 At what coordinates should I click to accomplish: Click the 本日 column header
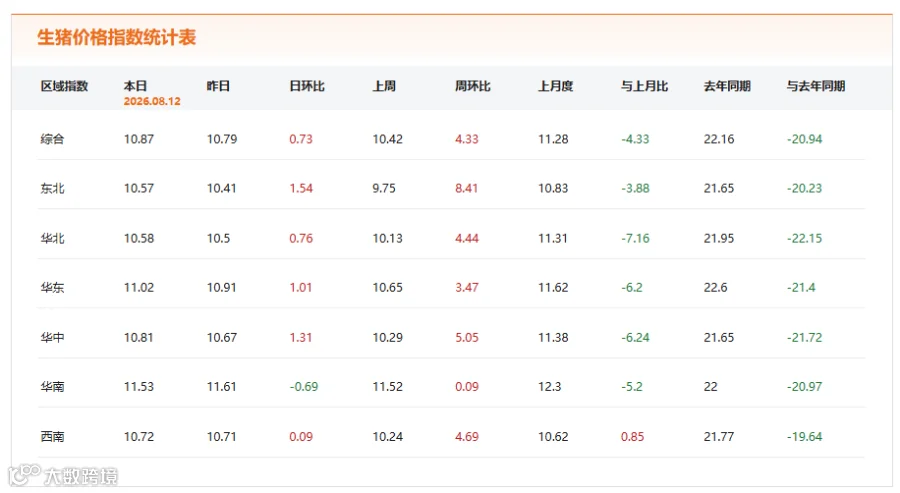[135, 86]
